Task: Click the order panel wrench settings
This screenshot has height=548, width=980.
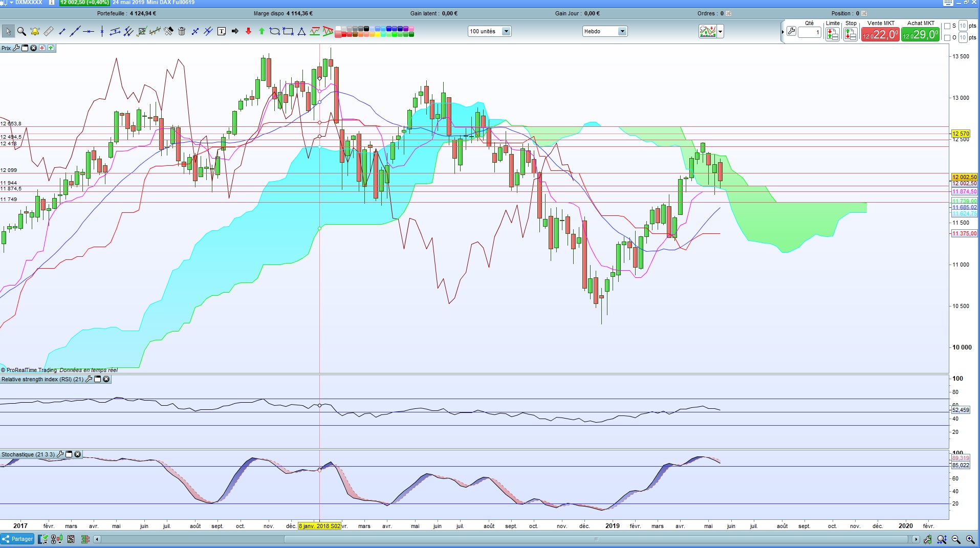Action: (791, 31)
